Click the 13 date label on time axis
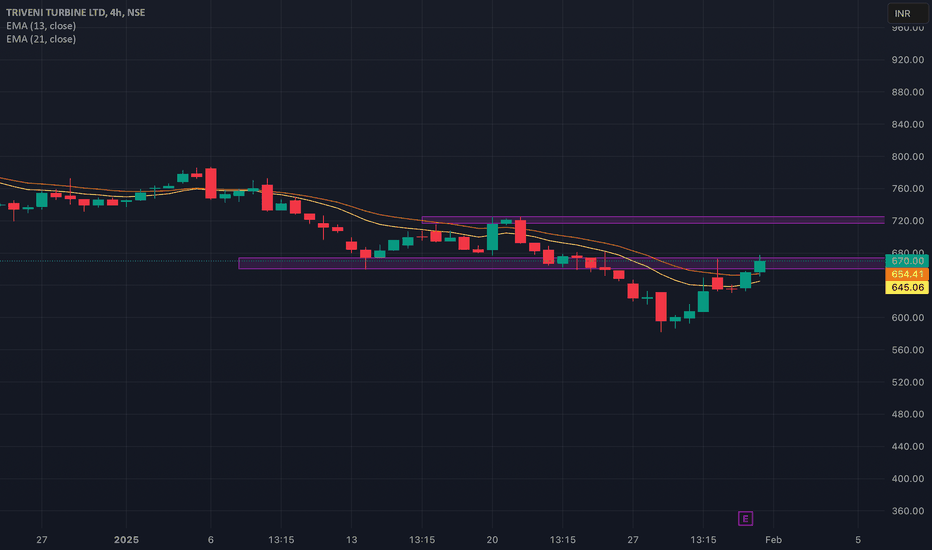This screenshot has height=550, width=932. coord(352,540)
